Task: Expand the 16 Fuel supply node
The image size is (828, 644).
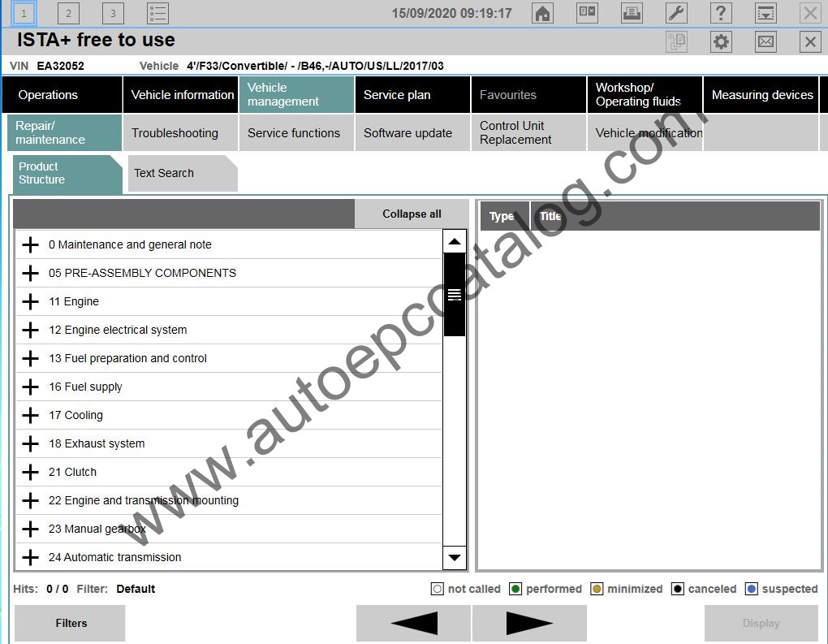Action: point(31,387)
